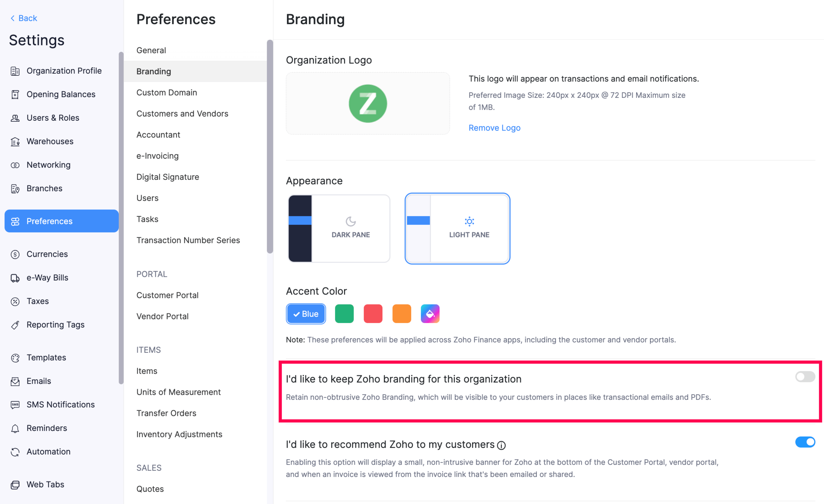Click the Reminders bell icon
824x504 pixels.
click(x=15, y=428)
